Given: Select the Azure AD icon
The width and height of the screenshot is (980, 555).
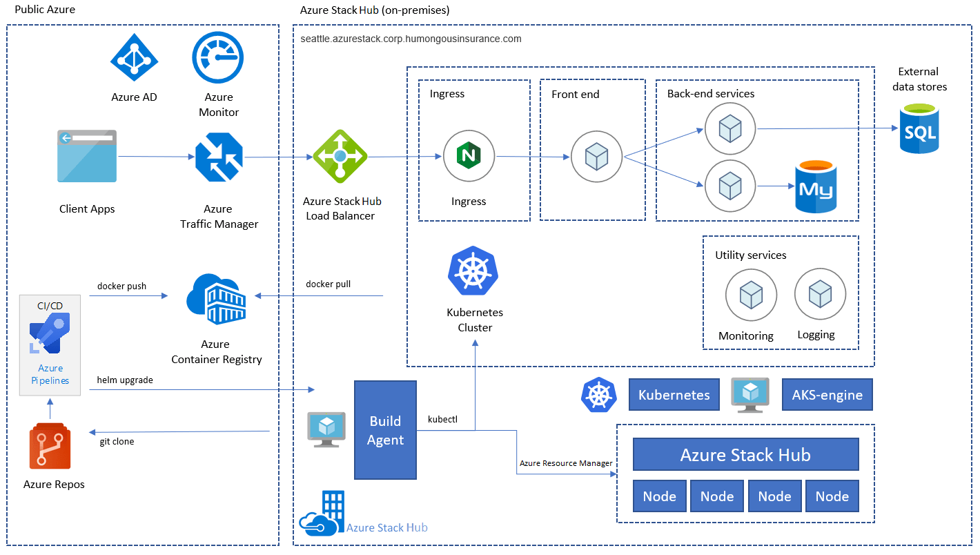Looking at the screenshot, I should point(134,57).
